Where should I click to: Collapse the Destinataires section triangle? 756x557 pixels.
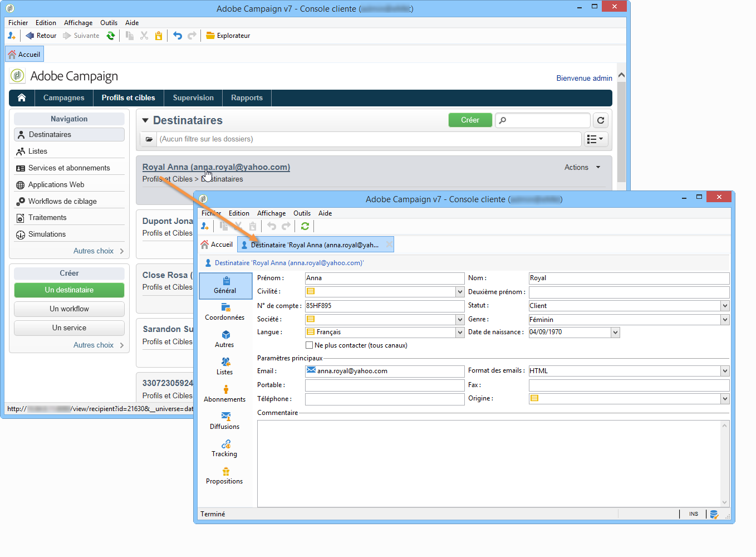(x=145, y=120)
